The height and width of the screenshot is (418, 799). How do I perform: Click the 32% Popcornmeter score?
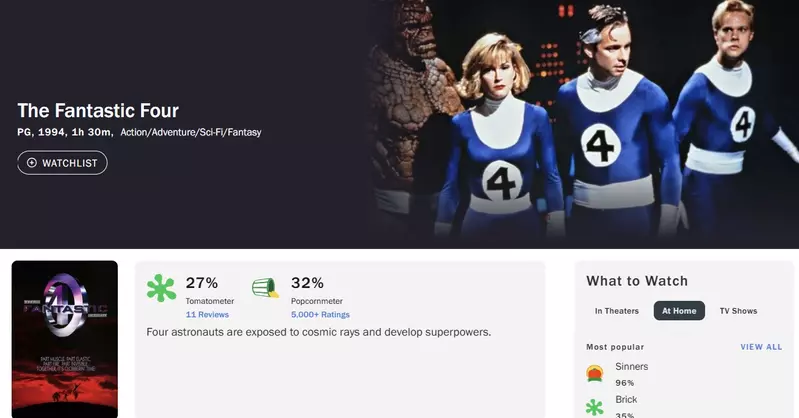pos(307,283)
